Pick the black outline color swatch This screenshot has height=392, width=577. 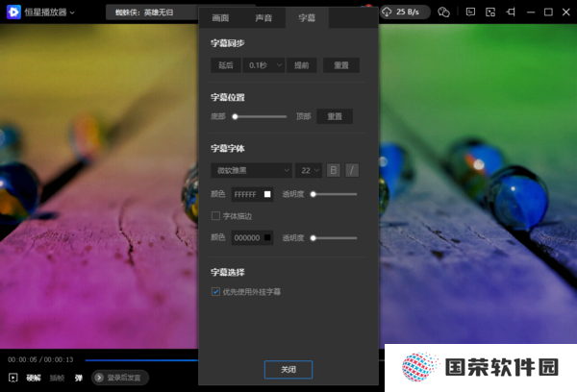tap(267, 237)
